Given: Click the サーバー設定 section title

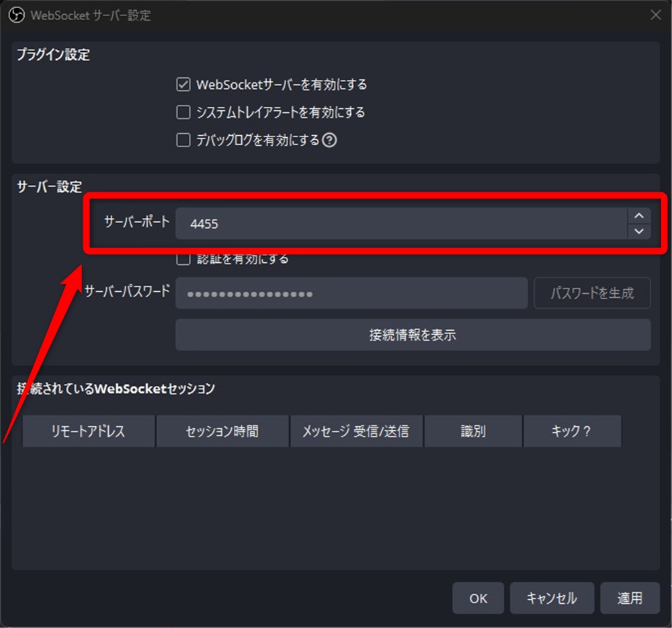Looking at the screenshot, I should point(49,186).
